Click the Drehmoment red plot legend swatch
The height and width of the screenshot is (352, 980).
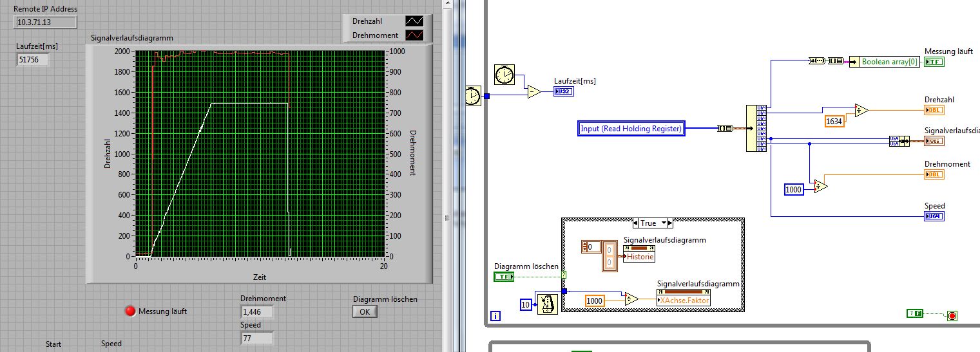tap(414, 35)
